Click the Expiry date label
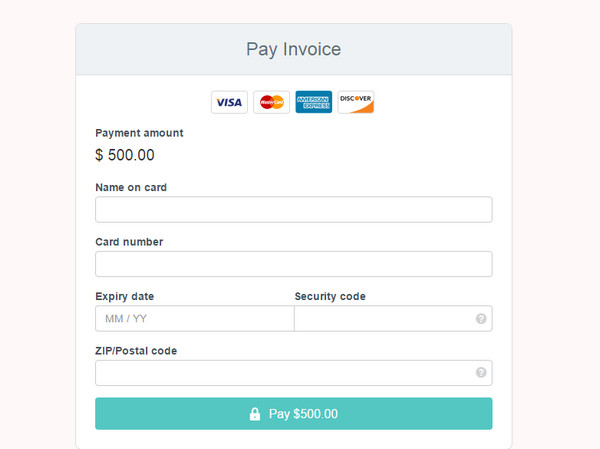The image size is (600, 449). coord(124,297)
